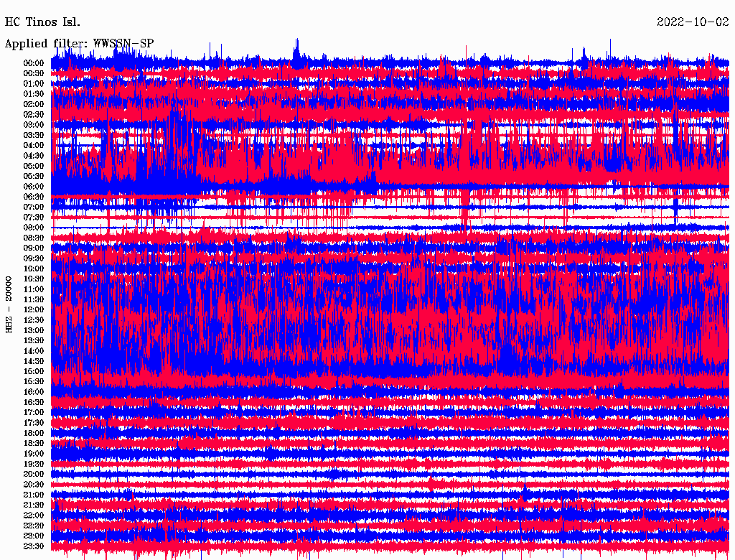Select the 05:00 time label
The image size is (735, 560).
[34, 166]
